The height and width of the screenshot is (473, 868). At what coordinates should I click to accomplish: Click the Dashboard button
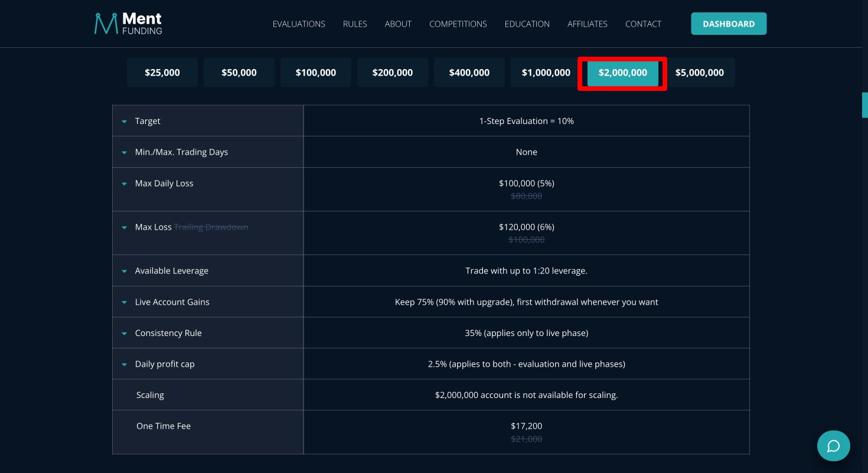coord(729,24)
